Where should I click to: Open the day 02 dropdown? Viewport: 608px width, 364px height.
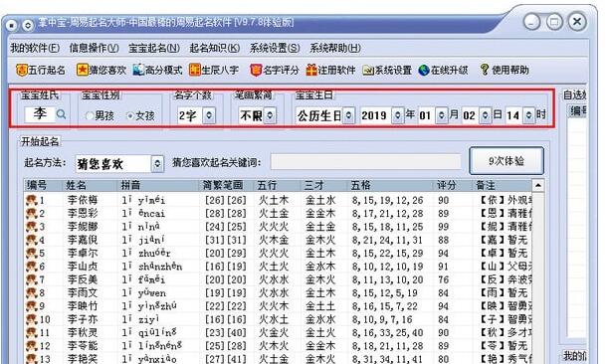coord(485,115)
